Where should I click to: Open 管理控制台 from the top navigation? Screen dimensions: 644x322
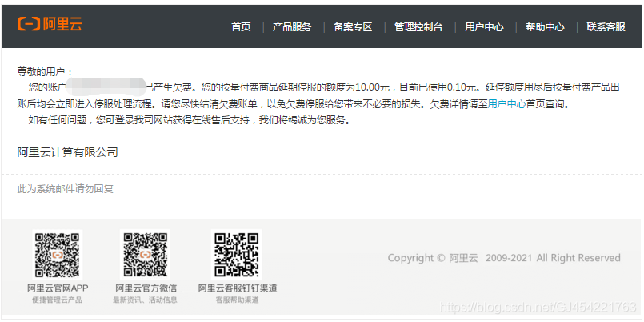[x=418, y=27]
